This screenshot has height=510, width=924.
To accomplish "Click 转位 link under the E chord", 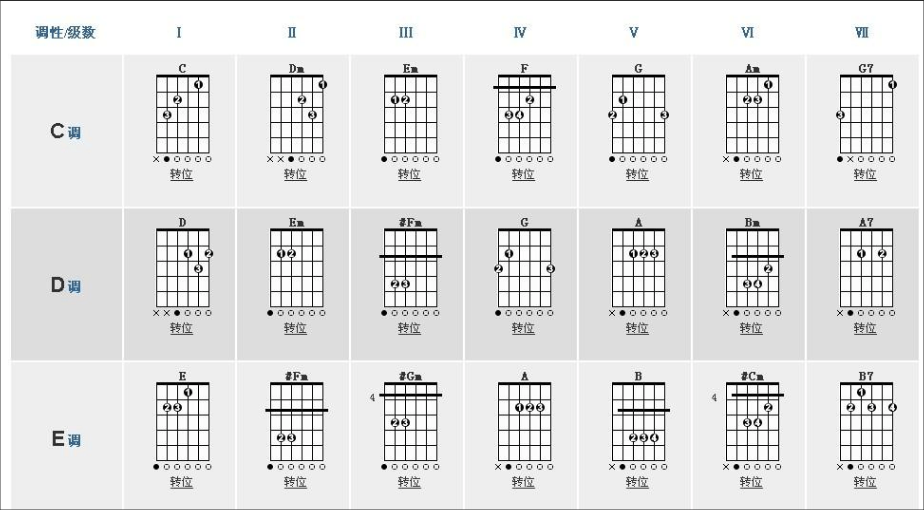I will point(182,482).
